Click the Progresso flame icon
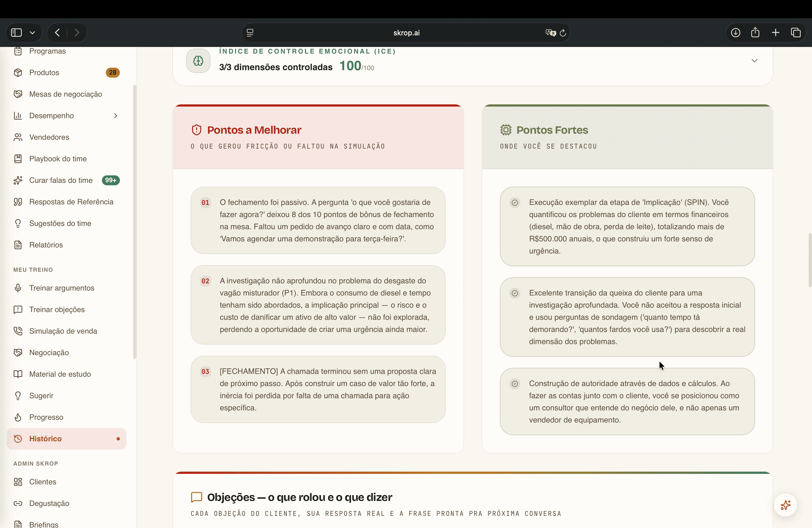 click(18, 417)
